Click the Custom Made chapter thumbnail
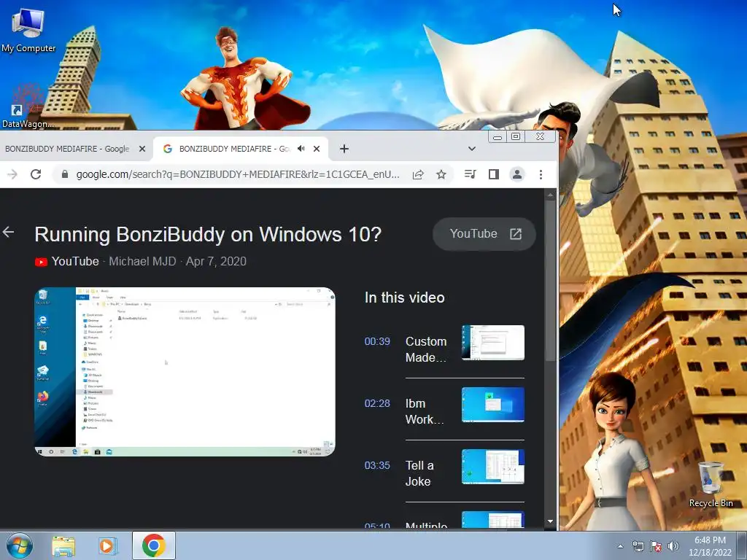Screen dimensions: 747x560 (493, 343)
